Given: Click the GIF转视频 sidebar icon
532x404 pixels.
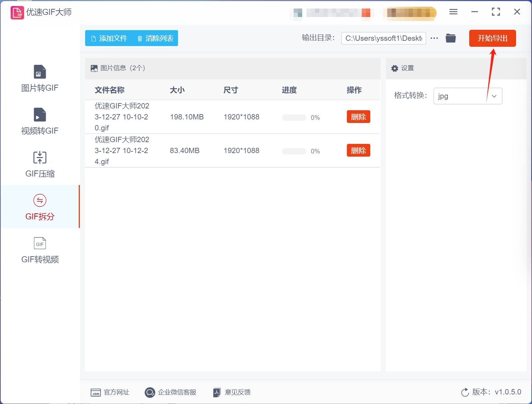Looking at the screenshot, I should 40,243.
